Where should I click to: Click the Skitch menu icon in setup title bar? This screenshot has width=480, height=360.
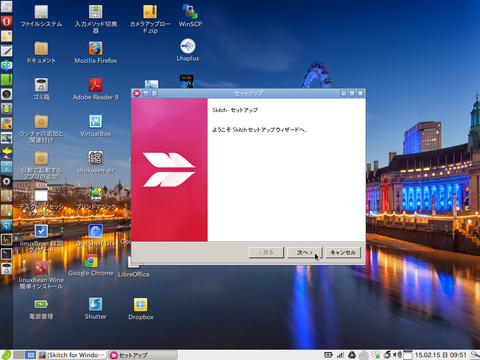pos(137,93)
